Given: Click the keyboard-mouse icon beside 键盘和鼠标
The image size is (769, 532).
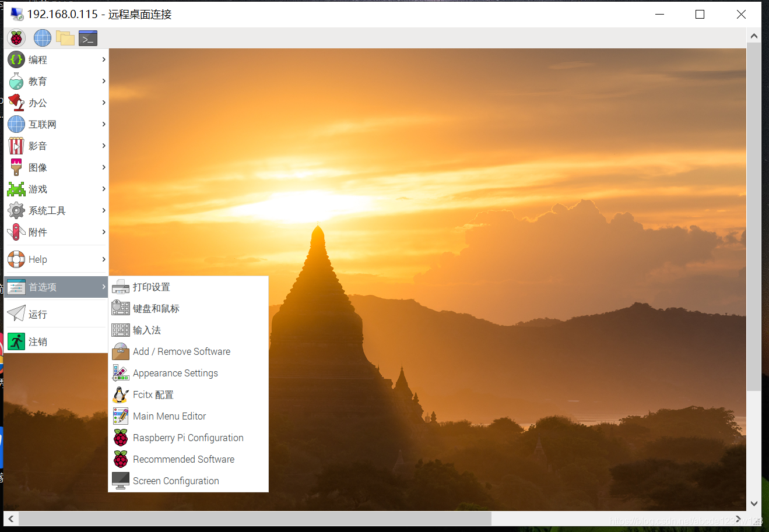Looking at the screenshot, I should pyautogui.click(x=121, y=308).
